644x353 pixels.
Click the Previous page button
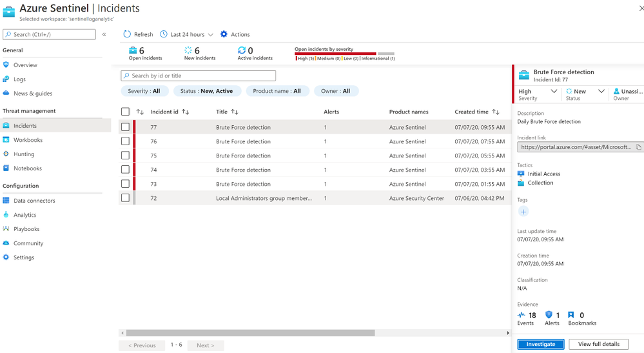click(x=142, y=345)
